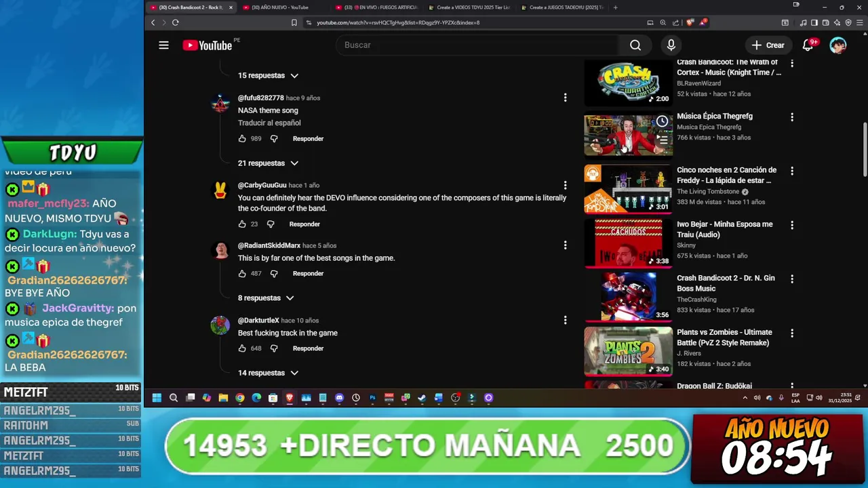
Task: Dislike the 'NASA theme song' comment
Action: click(x=274, y=138)
